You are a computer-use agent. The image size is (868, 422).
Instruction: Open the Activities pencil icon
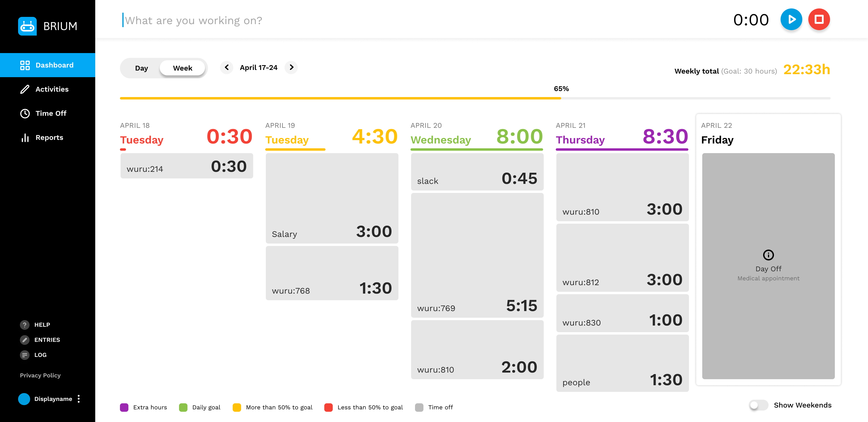[x=25, y=89]
